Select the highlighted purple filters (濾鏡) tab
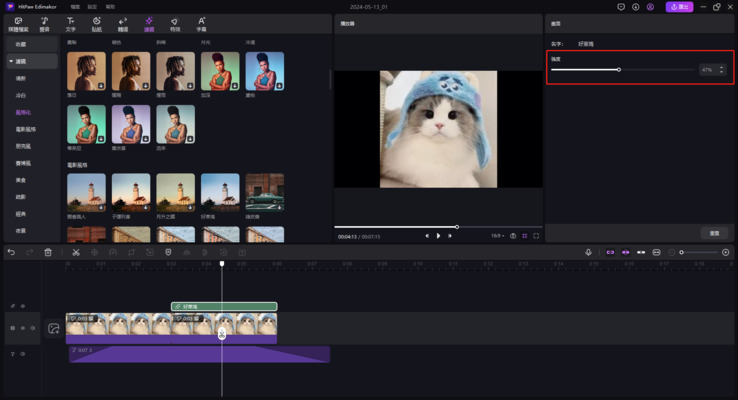 click(149, 24)
